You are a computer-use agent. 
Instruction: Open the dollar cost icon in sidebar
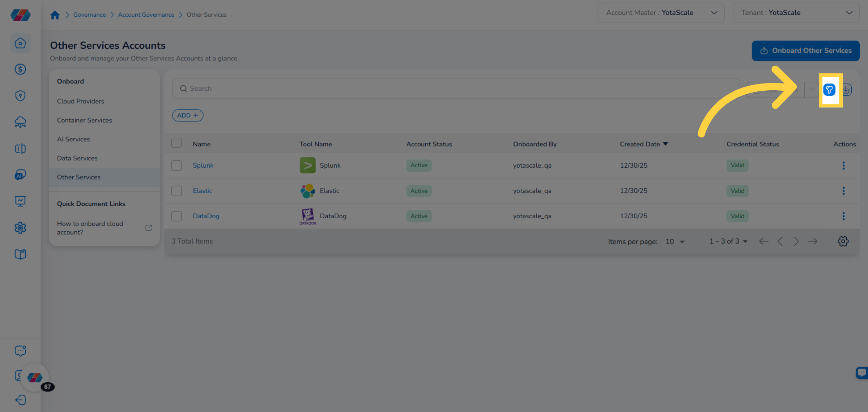(20, 69)
